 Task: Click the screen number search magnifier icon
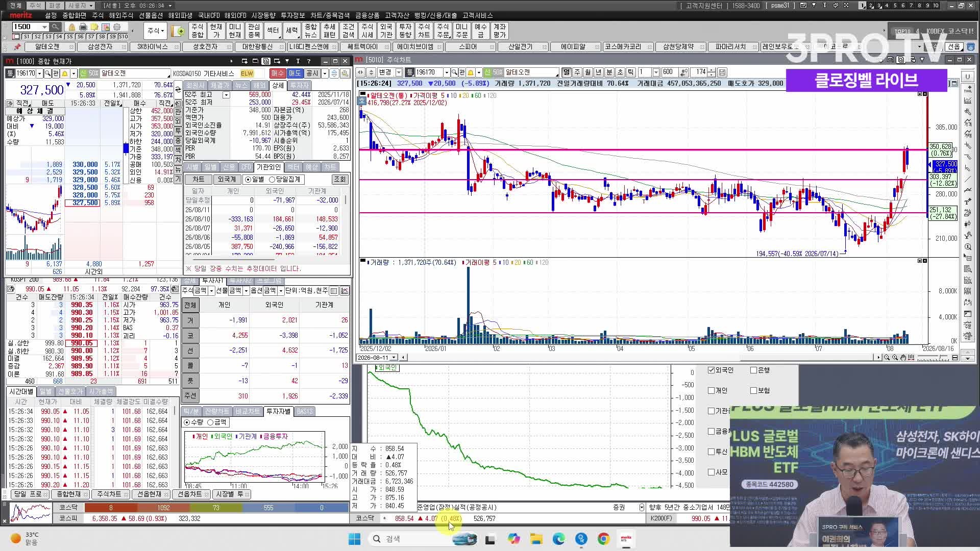pos(55,27)
